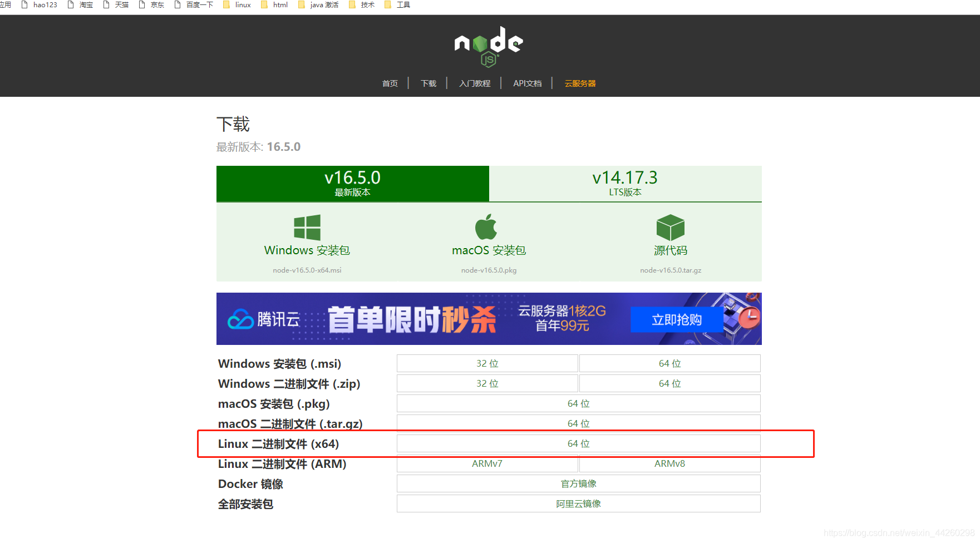This screenshot has height=543, width=980.
Task: Click the Windows logo above node-v16.5.0-x64.msi
Action: pyautogui.click(x=306, y=227)
